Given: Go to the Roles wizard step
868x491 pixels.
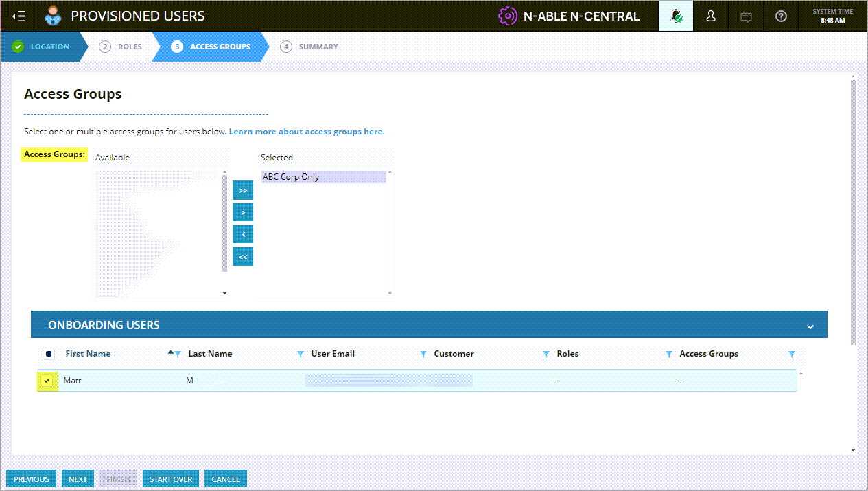Looking at the screenshot, I should [x=121, y=47].
